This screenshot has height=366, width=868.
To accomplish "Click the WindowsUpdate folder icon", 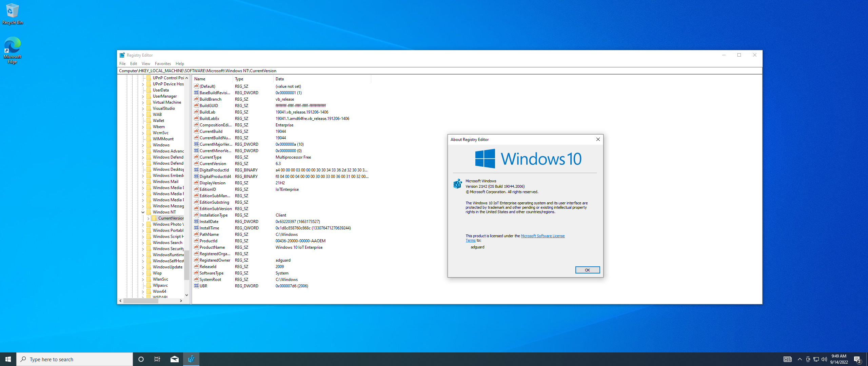I will [149, 267].
